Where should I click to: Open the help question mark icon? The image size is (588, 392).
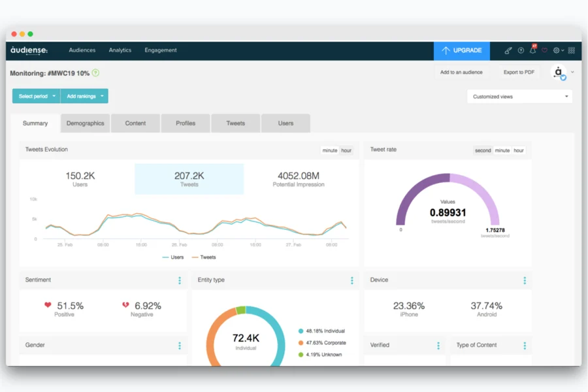(521, 50)
